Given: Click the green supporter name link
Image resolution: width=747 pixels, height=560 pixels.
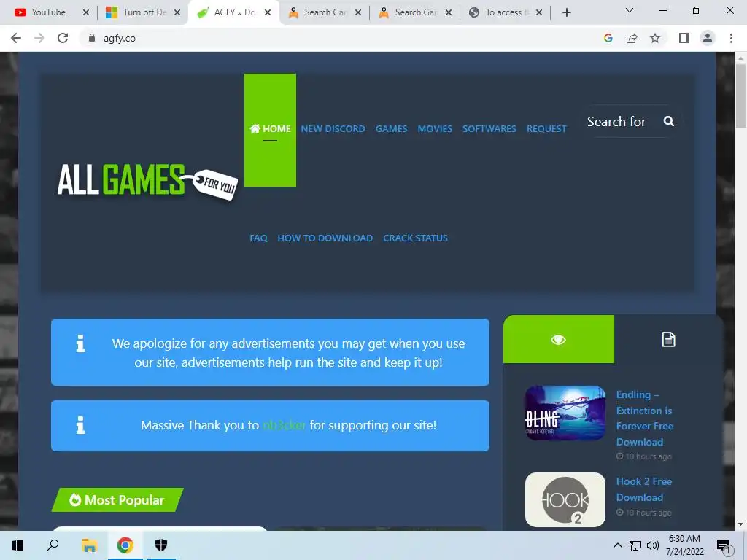Looking at the screenshot, I should [x=284, y=425].
